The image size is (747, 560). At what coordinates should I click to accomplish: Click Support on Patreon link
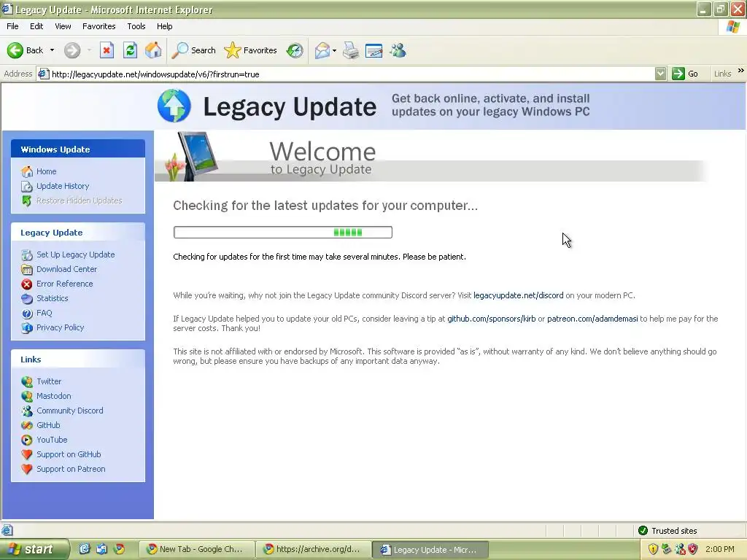(71, 469)
